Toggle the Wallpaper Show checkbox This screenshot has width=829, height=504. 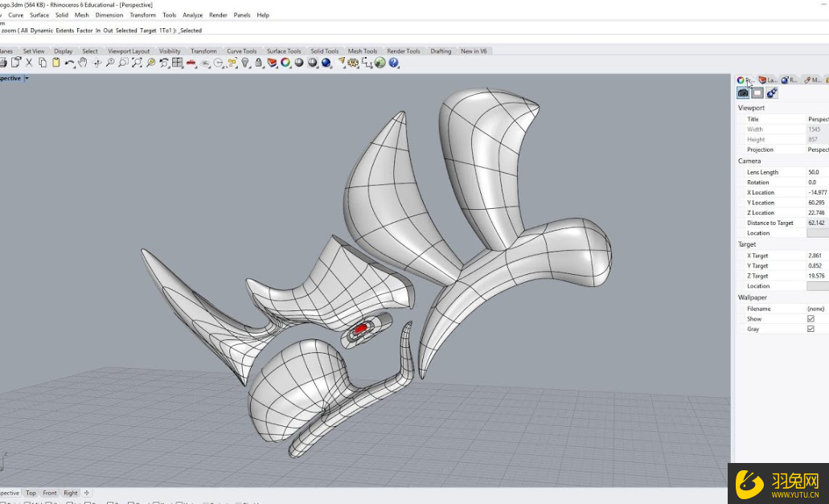(x=811, y=319)
